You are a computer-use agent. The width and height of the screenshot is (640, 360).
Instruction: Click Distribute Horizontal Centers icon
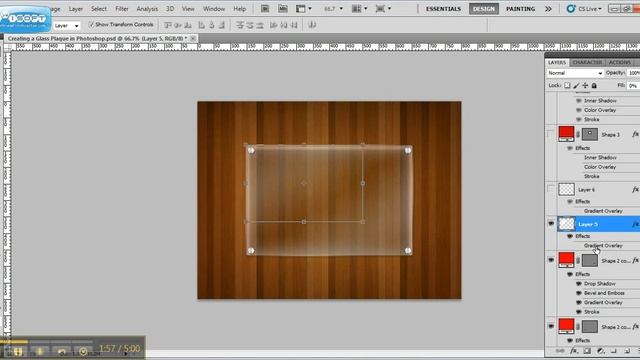[284, 25]
